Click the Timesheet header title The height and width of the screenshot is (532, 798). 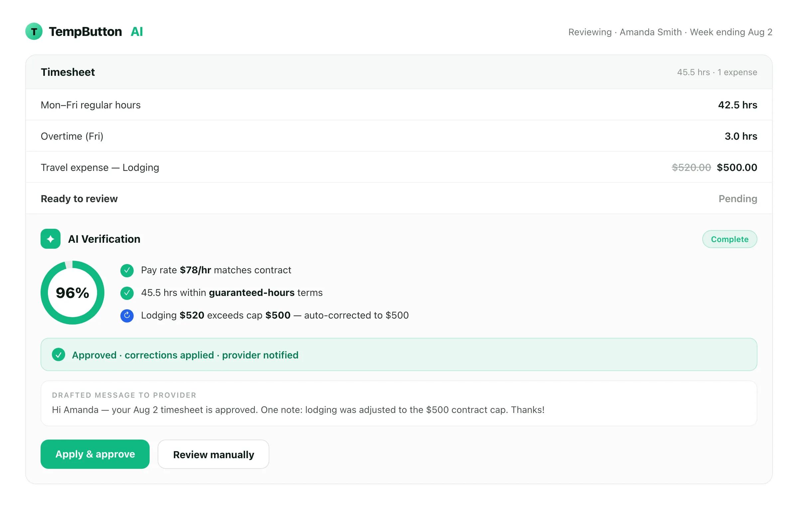[68, 72]
